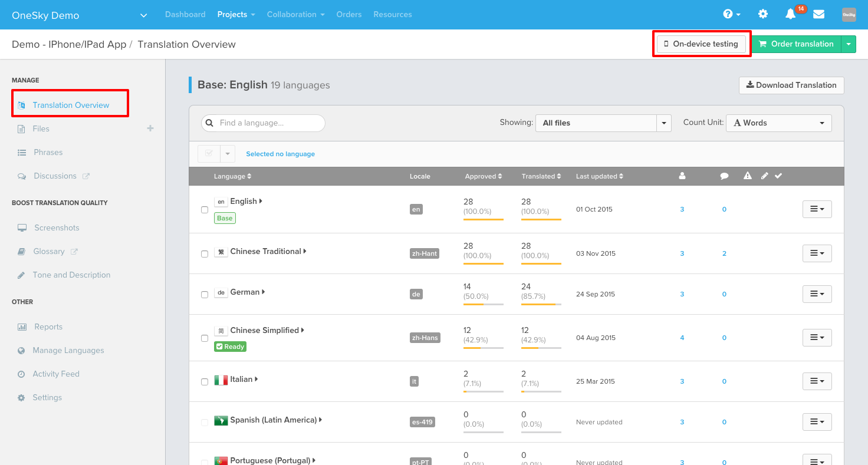The image size is (868, 465).
Task: Click the Activity Feed clock icon
Action: tap(21, 374)
